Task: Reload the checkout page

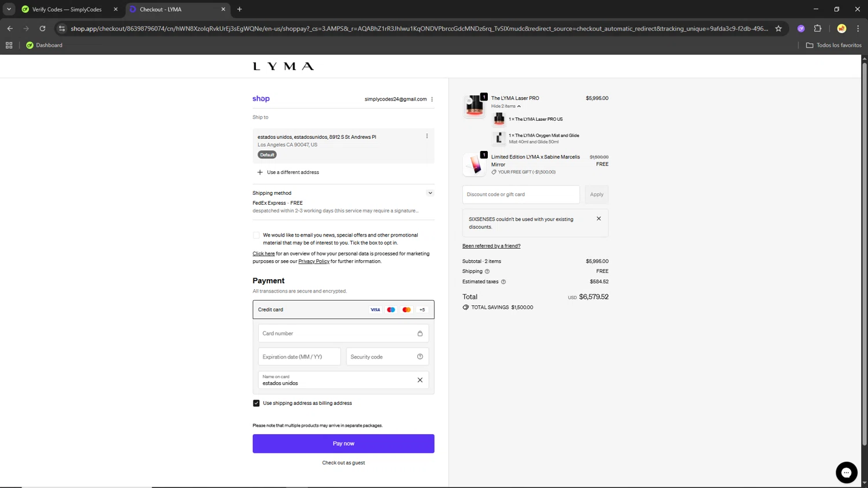Action: 42,28
